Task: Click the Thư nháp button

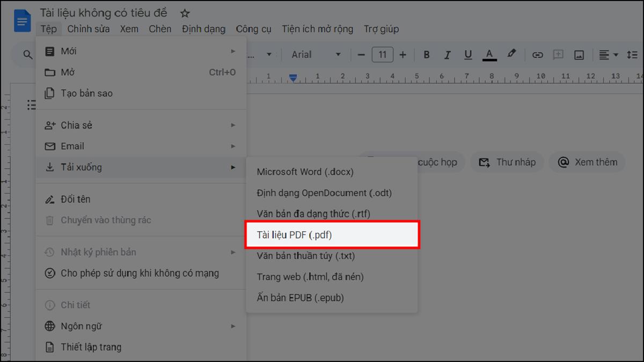Action: 507,162
